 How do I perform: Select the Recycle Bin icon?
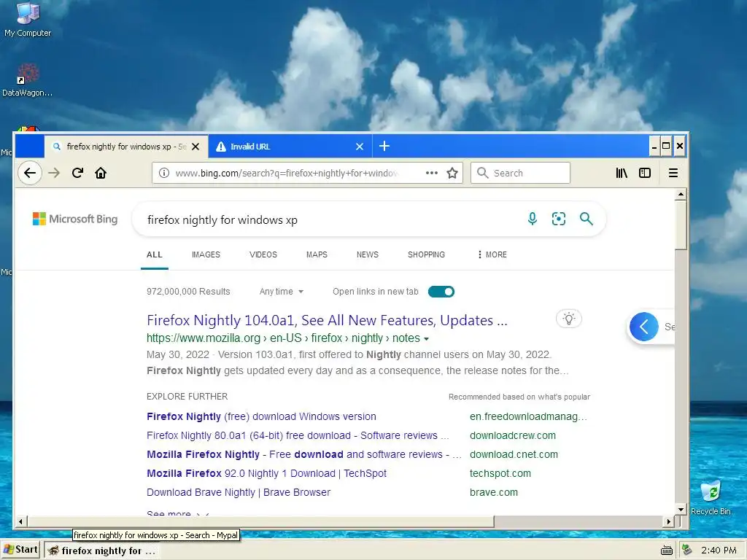[x=711, y=497]
